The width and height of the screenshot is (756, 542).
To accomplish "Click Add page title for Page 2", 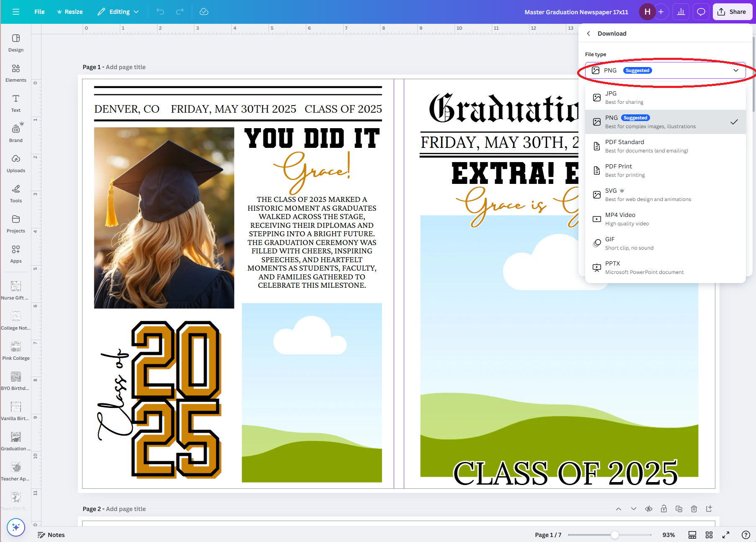I will point(126,509).
